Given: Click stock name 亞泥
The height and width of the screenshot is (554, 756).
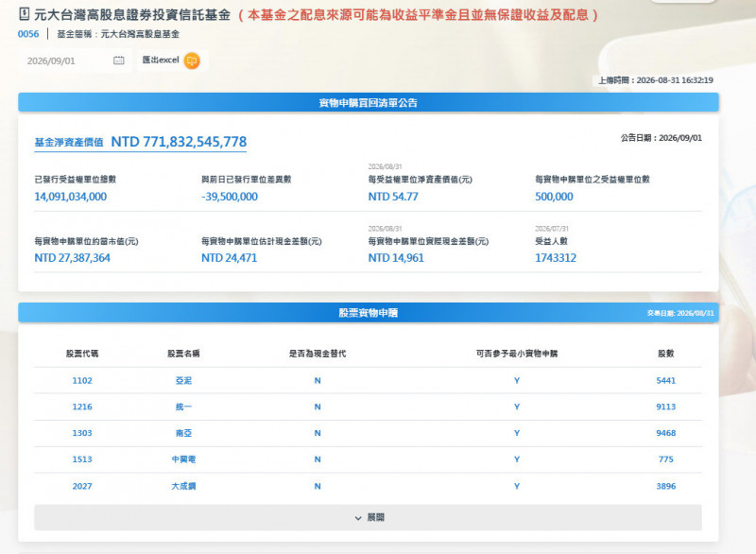Looking at the screenshot, I should pos(183,380).
